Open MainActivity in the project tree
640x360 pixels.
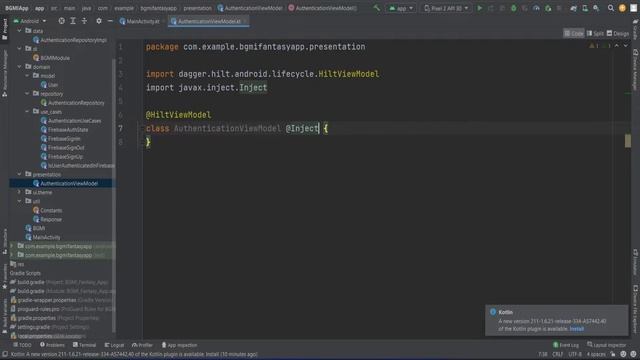tap(43, 237)
